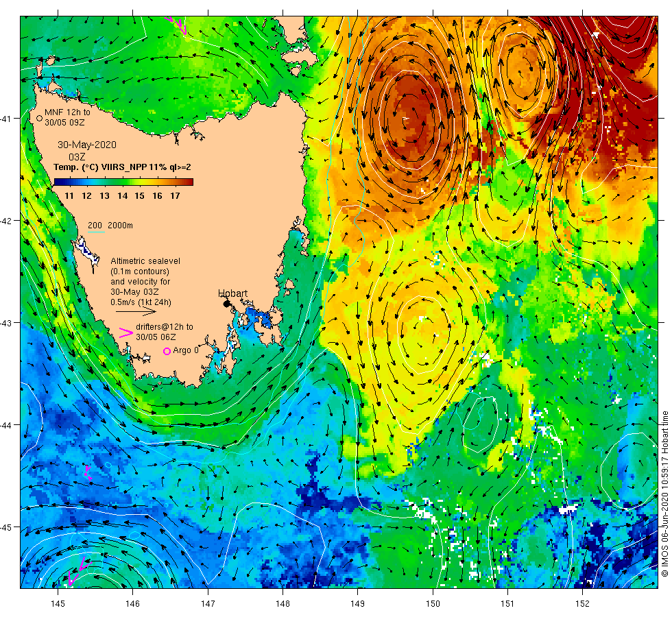The image size is (672, 617).
Task: Click latitude axis label -45
Action: (x=5, y=527)
